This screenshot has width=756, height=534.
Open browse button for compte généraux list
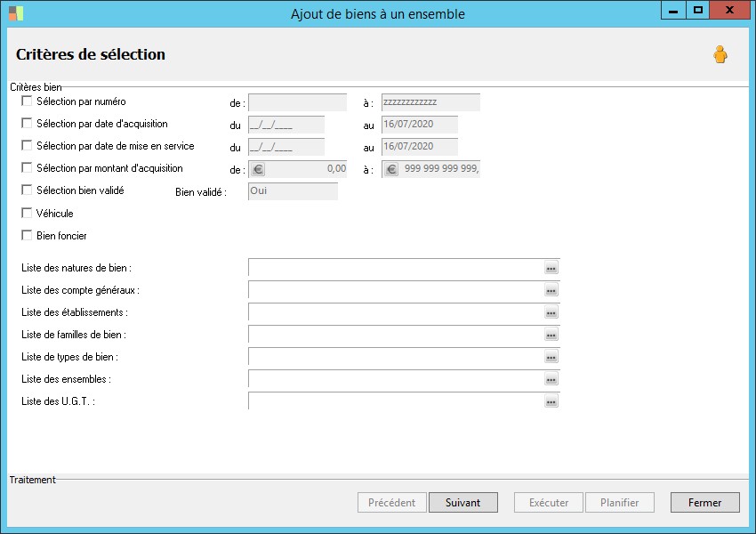(551, 290)
